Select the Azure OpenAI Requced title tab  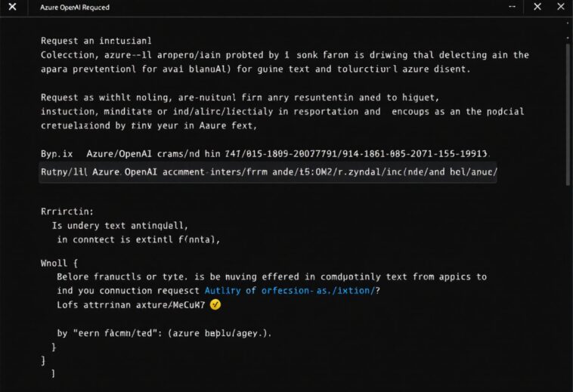pyautogui.click(x=75, y=8)
